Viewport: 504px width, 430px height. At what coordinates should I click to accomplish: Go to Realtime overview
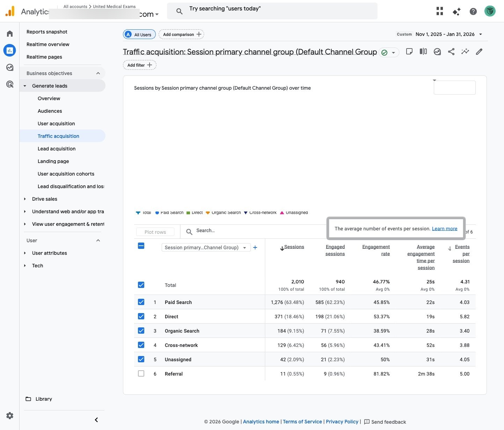48,44
